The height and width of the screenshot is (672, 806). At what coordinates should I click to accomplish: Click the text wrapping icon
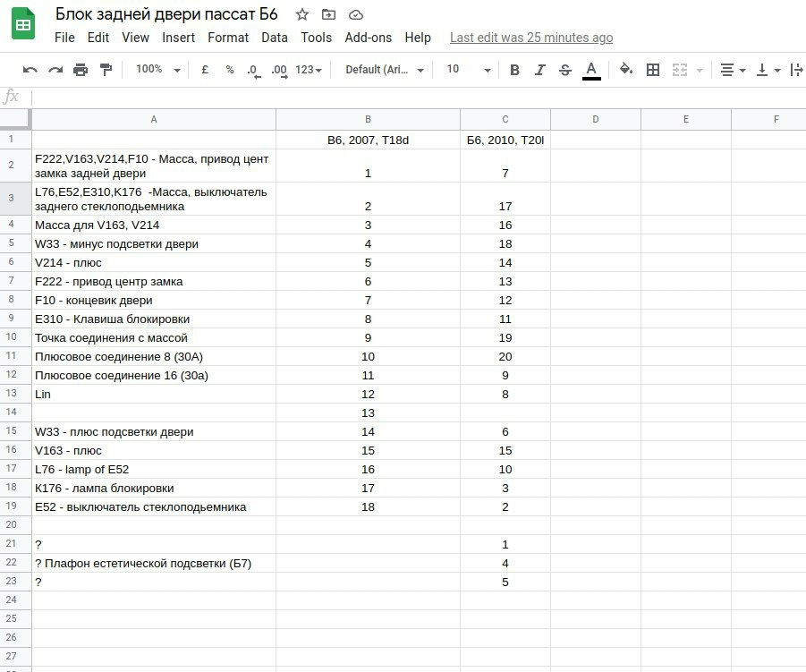(x=796, y=70)
